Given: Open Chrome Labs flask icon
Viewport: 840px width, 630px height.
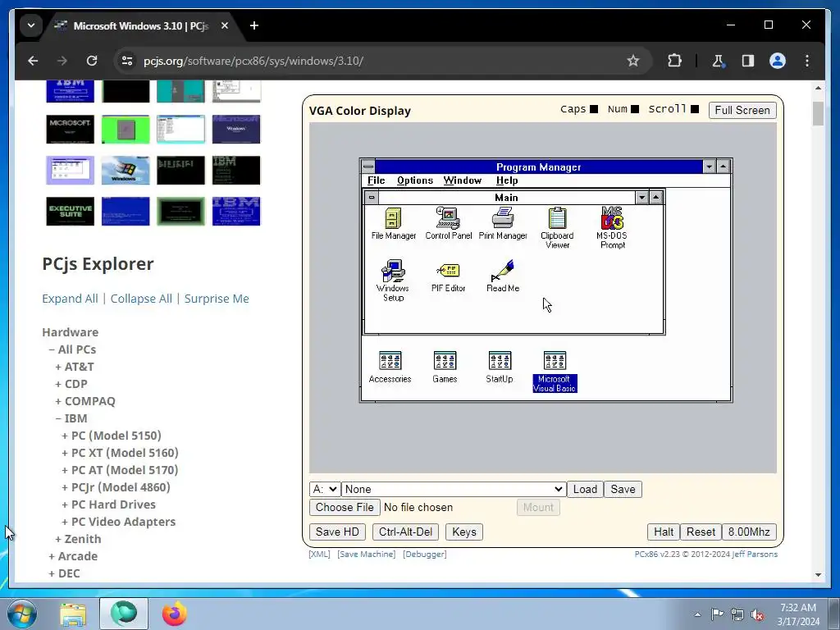Looking at the screenshot, I should pyautogui.click(x=718, y=61).
